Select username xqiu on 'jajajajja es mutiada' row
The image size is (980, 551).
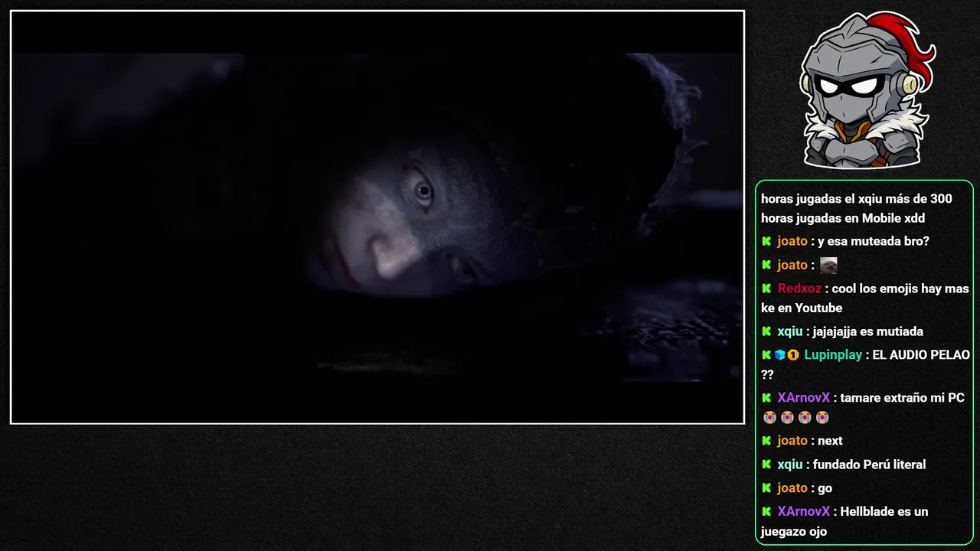coord(790,331)
